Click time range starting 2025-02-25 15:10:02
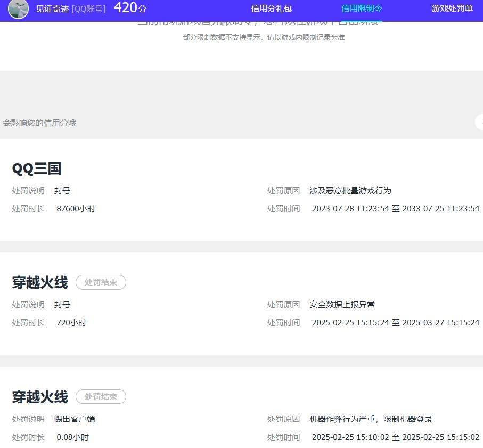The width and height of the screenshot is (483, 448). 396,437
